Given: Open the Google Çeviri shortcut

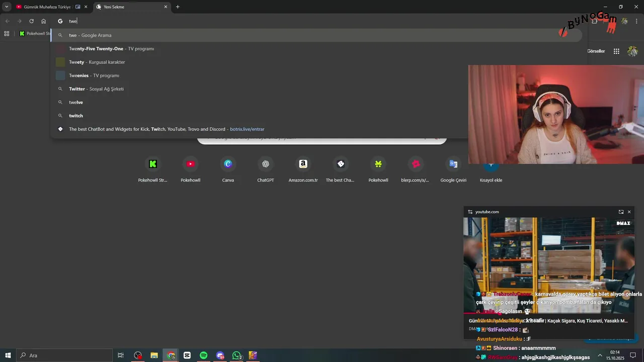Looking at the screenshot, I should [x=453, y=170].
